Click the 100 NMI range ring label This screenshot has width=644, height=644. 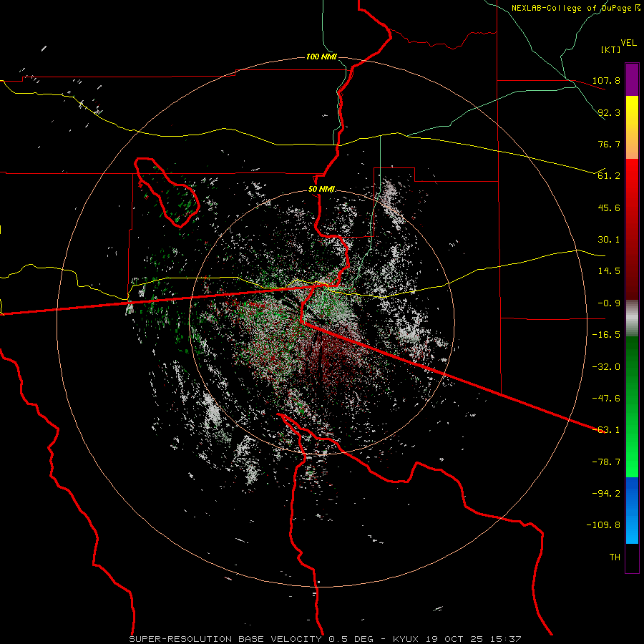click(x=321, y=57)
